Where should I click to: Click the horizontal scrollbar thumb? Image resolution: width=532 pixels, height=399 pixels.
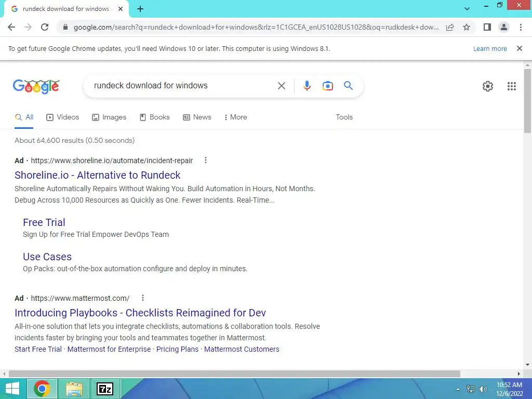tap(234, 374)
